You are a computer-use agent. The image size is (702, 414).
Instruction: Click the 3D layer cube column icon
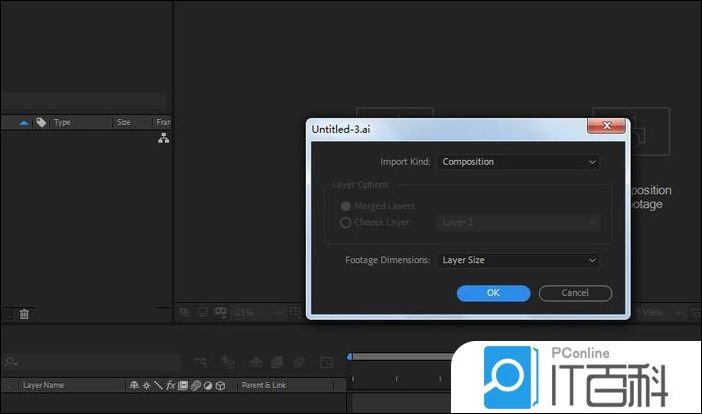click(x=220, y=385)
